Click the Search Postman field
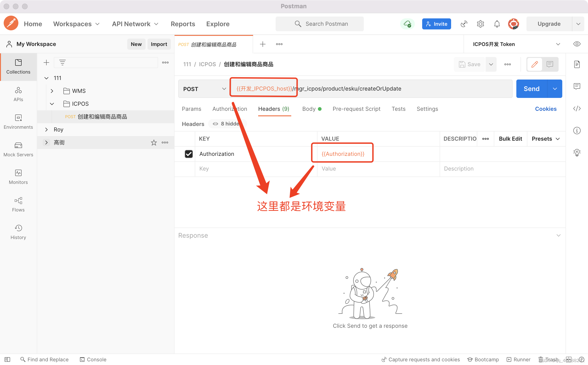The image size is (588, 365). point(319,24)
